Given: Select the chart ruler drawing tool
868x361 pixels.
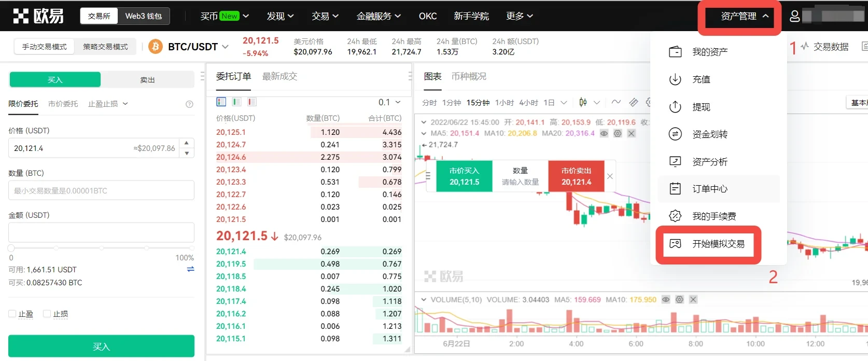Looking at the screenshot, I should [x=634, y=102].
